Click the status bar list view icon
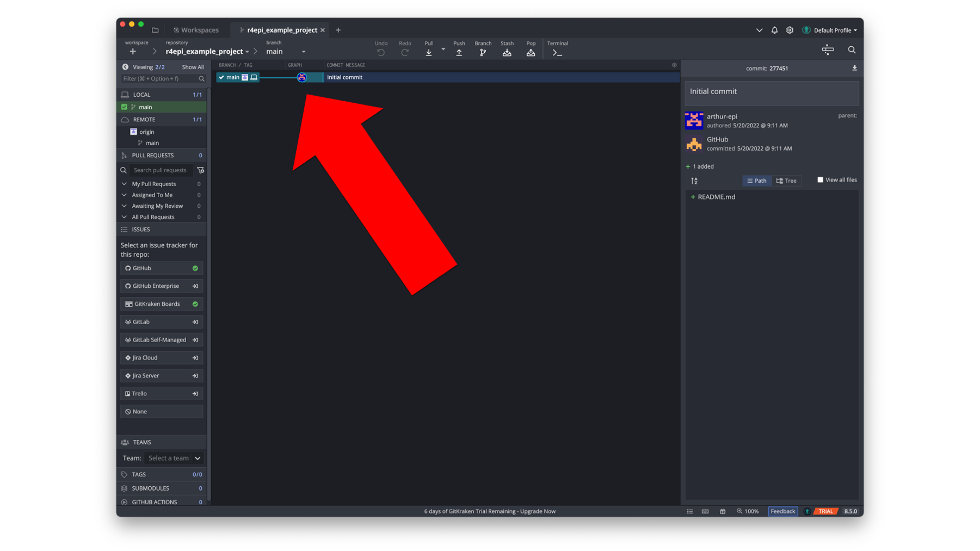This screenshot has width=980, height=551. 690,511
